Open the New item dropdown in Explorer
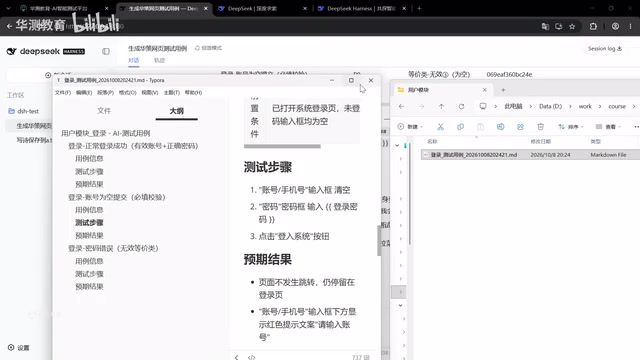The height and width of the screenshot is (360, 640). pos(410,127)
